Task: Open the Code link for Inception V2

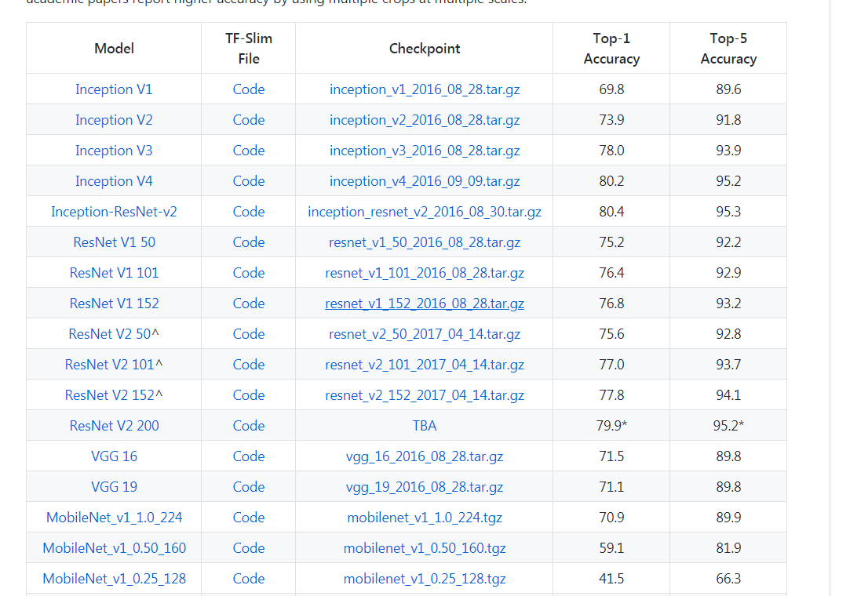Action: 248,119
